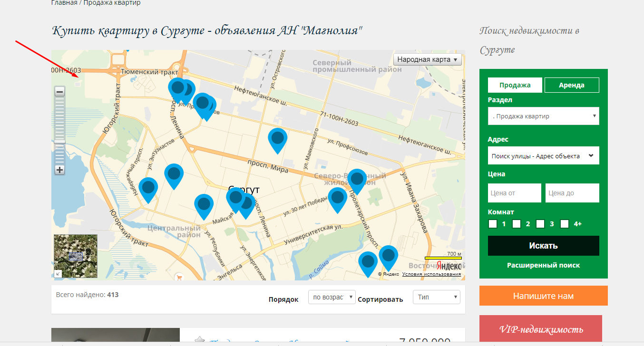This screenshot has height=346, width=644.
Task: Zoom in the map with plus button
Action: (60, 170)
